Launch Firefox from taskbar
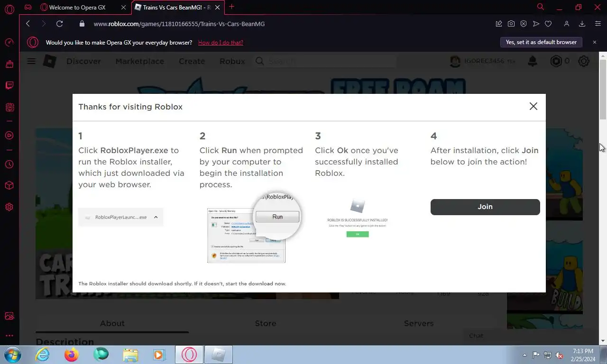Image resolution: width=607 pixels, height=364 pixels. [x=72, y=355]
